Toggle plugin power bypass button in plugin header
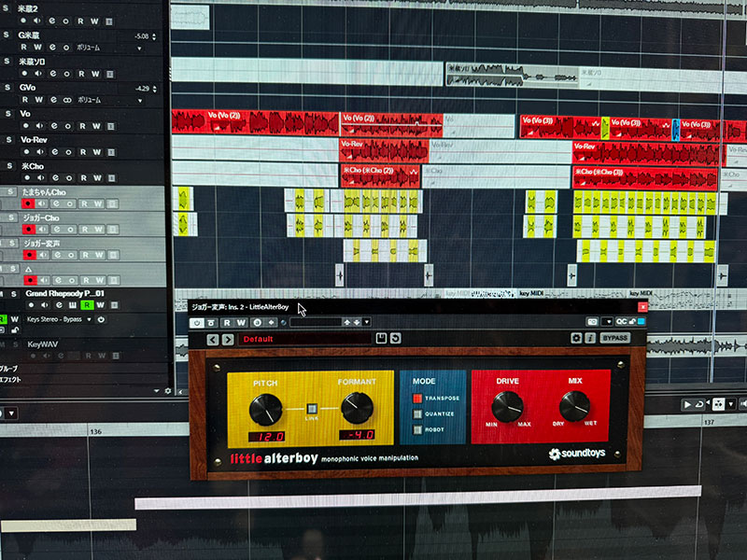Screen dimensions: 747x560 pyautogui.click(x=197, y=322)
